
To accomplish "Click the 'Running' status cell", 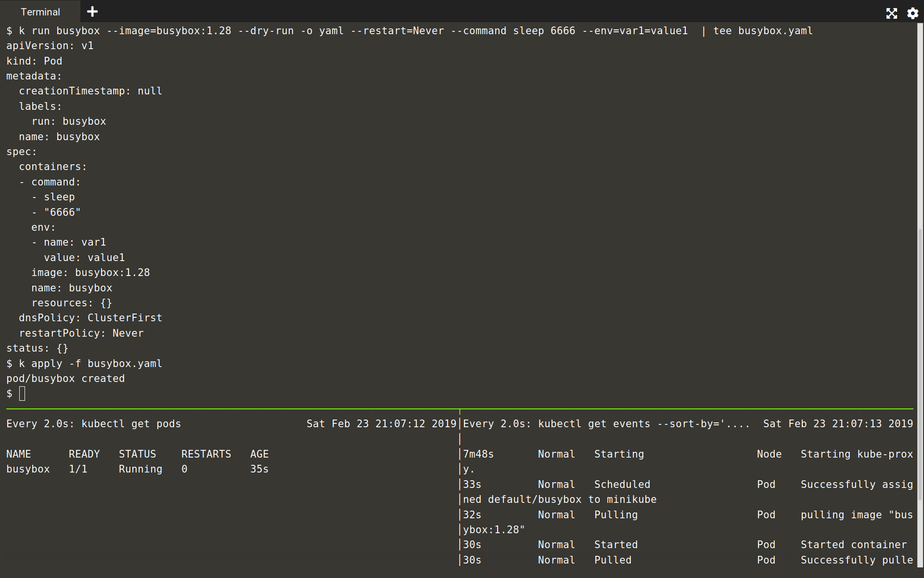I will click(x=141, y=469).
